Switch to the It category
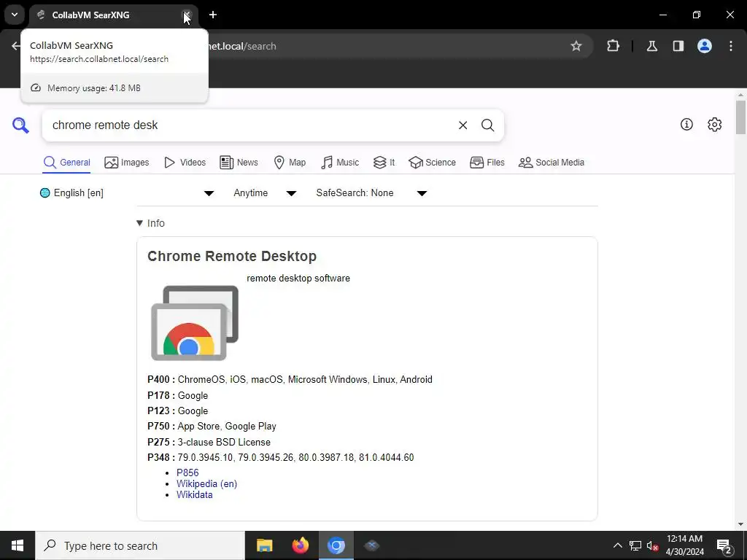 (384, 163)
